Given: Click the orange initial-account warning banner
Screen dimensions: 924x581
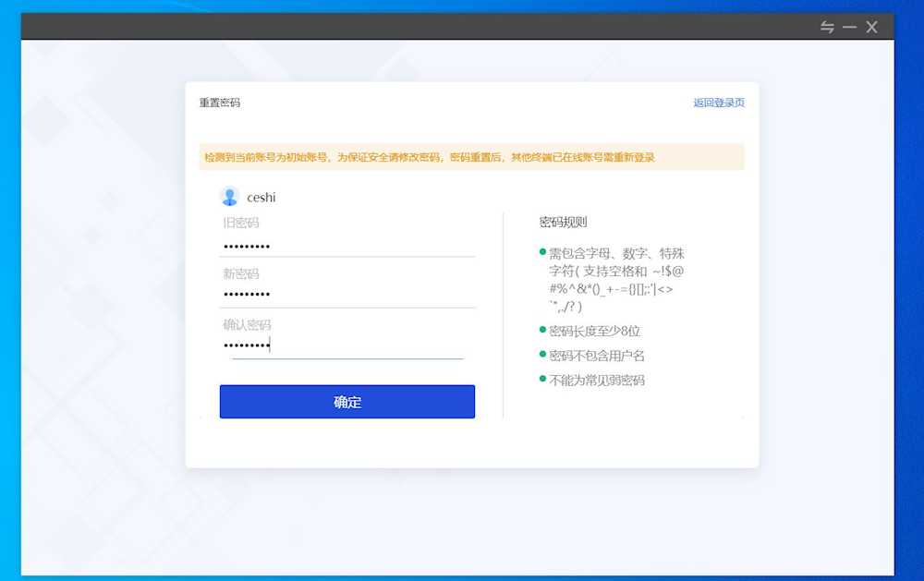Looking at the screenshot, I should tap(471, 157).
